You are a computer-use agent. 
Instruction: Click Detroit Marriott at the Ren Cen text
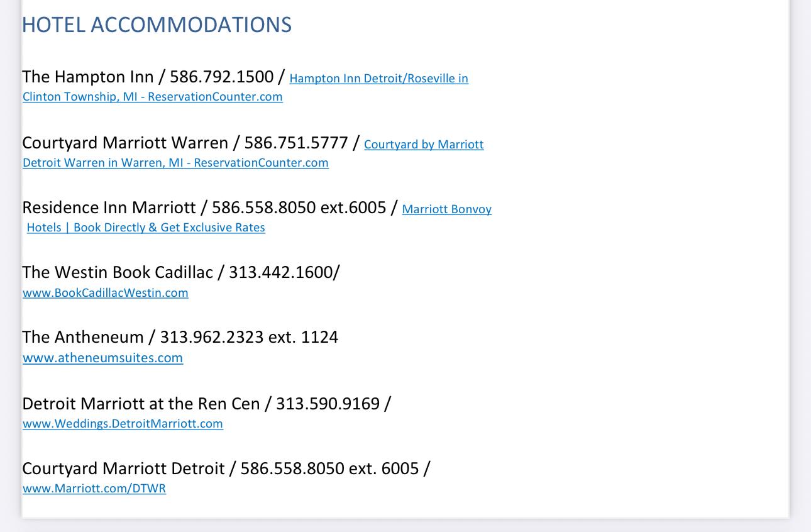coord(141,403)
